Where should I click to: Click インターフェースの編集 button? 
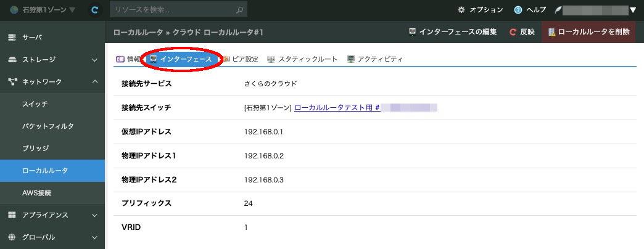point(452,32)
